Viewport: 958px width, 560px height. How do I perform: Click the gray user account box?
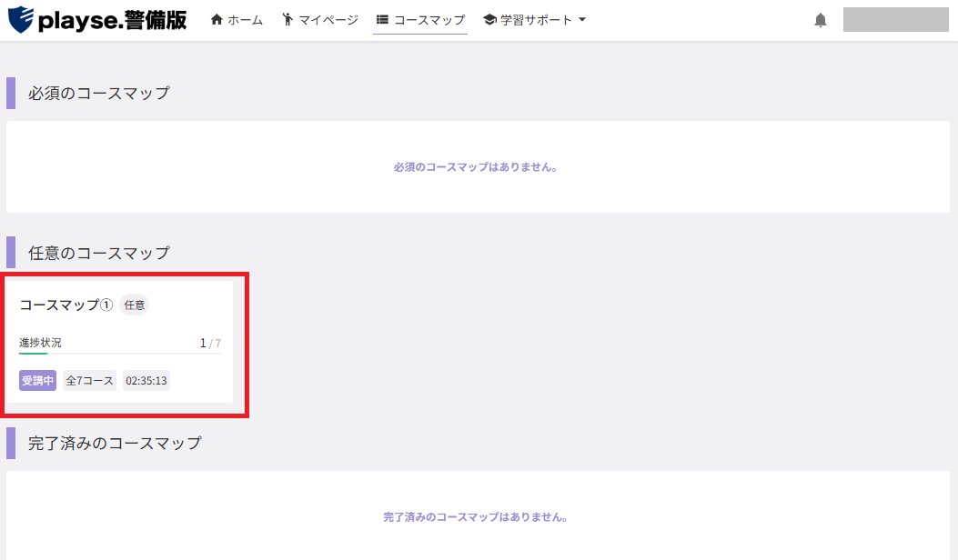[896, 19]
